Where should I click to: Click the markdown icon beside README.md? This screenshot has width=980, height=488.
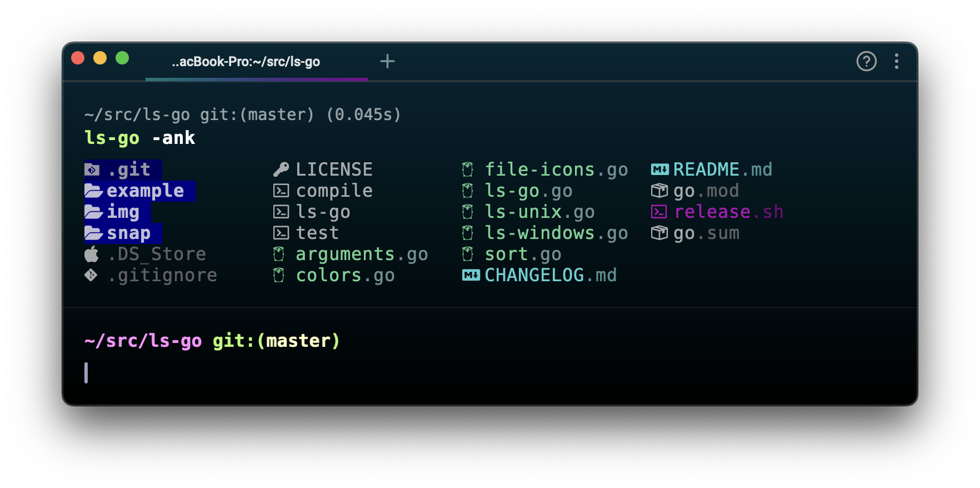click(660, 170)
